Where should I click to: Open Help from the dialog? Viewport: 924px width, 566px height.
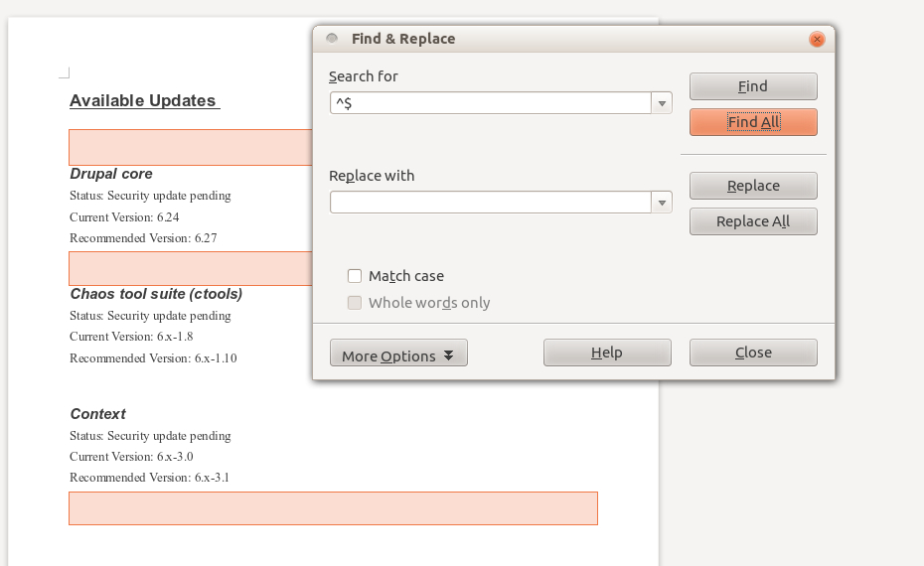(x=606, y=353)
